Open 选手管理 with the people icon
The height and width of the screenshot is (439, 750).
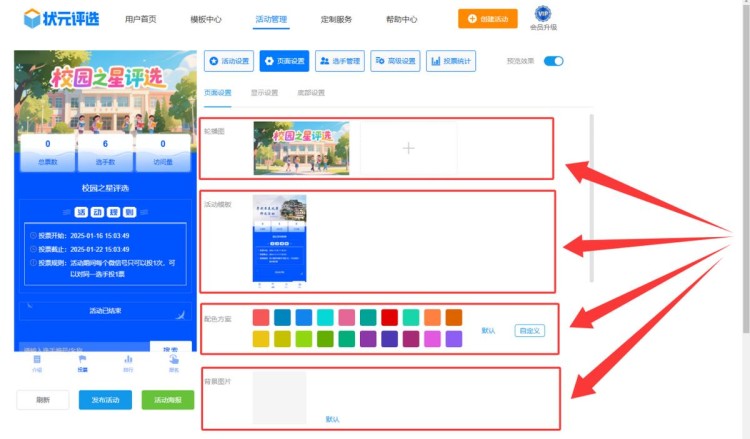click(339, 61)
